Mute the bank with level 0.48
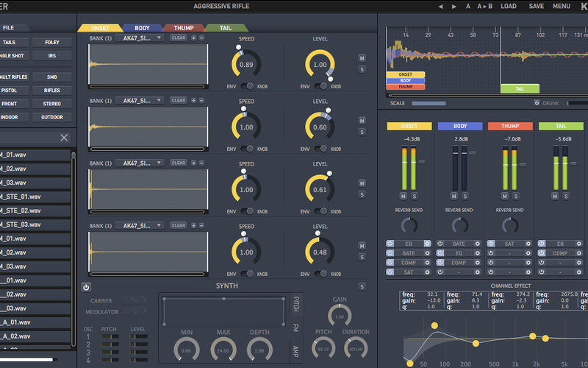The width and height of the screenshot is (588, 368). 362,246
